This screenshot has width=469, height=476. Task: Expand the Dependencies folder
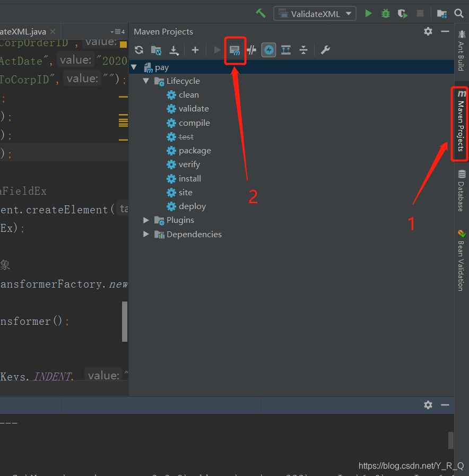146,234
